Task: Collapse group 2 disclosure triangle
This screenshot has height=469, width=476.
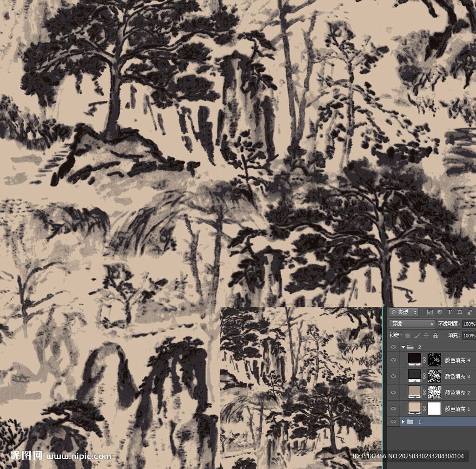Action: click(403, 347)
